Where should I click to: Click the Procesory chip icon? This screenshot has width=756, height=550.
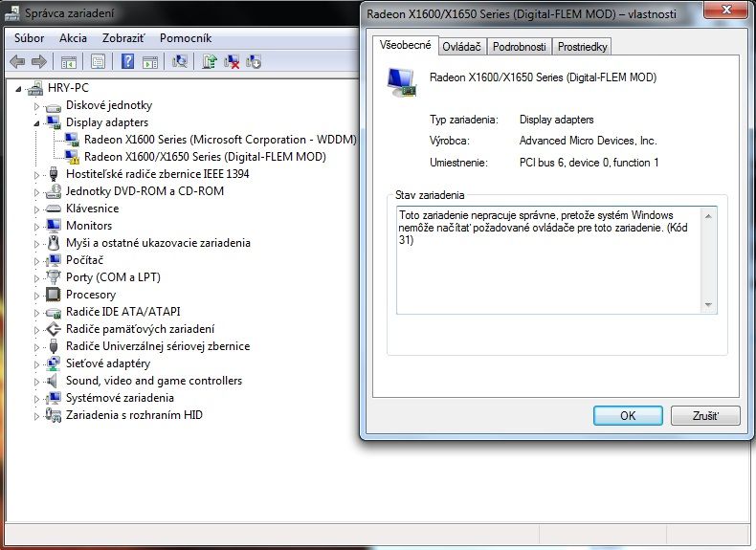53,295
